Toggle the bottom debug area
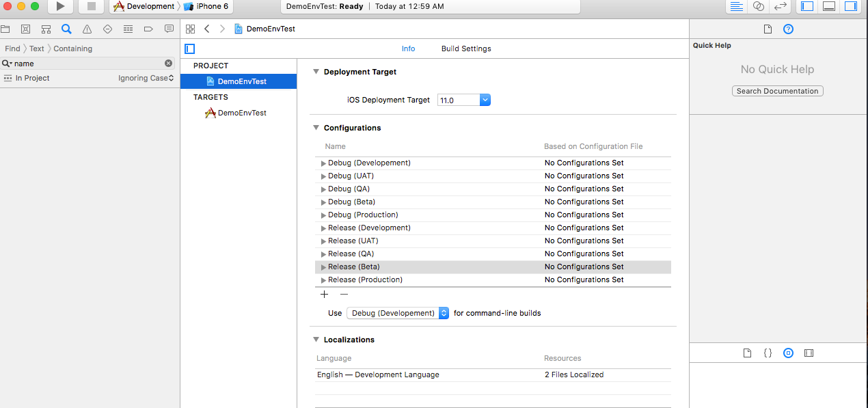 tap(828, 6)
